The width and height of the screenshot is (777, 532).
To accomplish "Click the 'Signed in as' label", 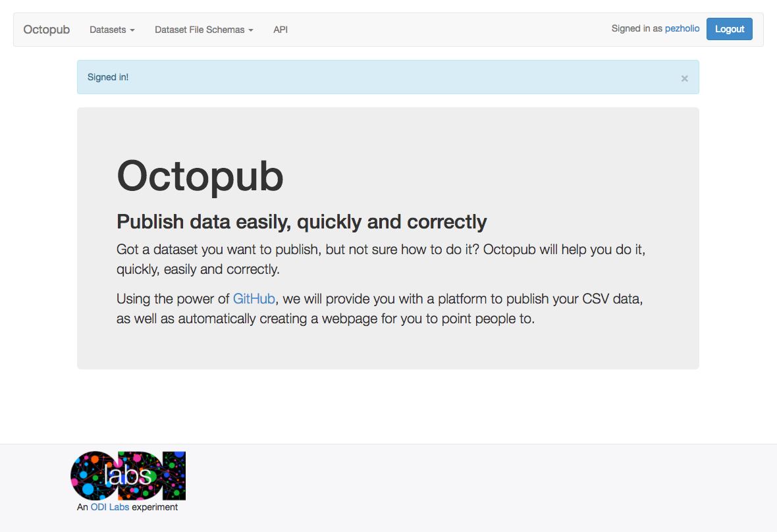I will point(637,29).
